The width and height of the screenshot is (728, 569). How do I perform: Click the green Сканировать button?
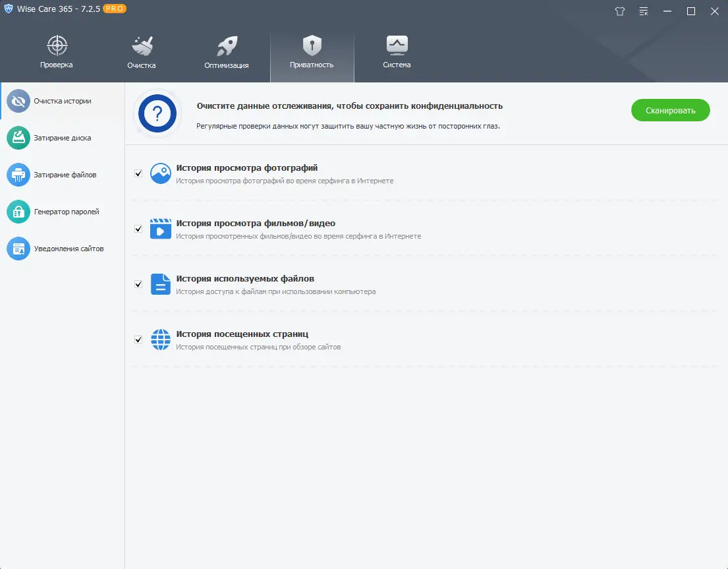pyautogui.click(x=671, y=110)
